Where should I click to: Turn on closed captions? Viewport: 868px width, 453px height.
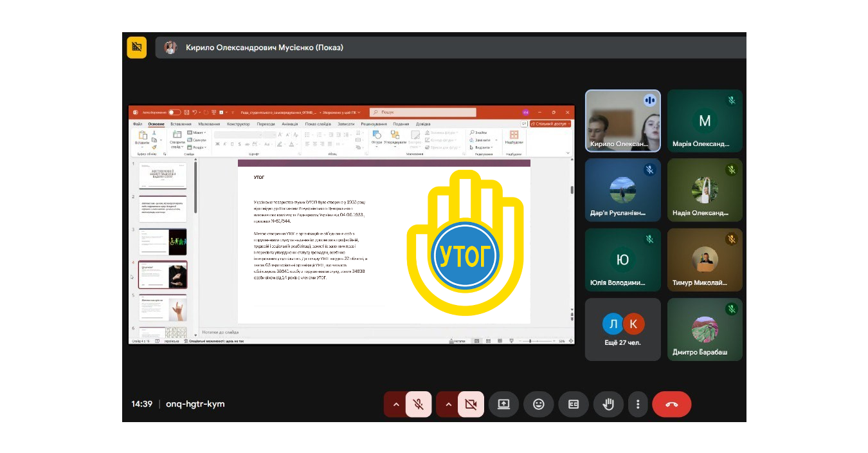click(573, 404)
